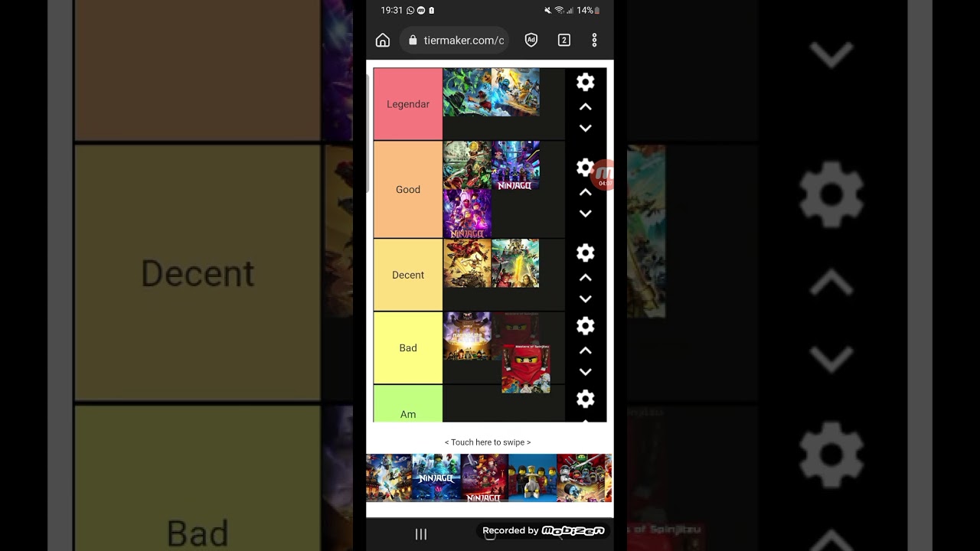Open settings gear for the Bad tier
Image resolution: width=980 pixels, height=551 pixels.
(x=586, y=326)
